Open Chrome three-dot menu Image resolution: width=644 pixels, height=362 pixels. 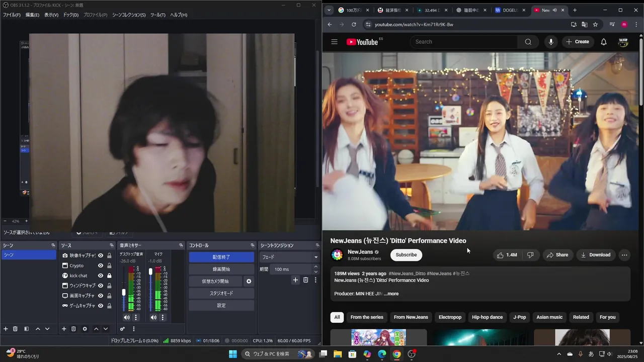[636, 24]
